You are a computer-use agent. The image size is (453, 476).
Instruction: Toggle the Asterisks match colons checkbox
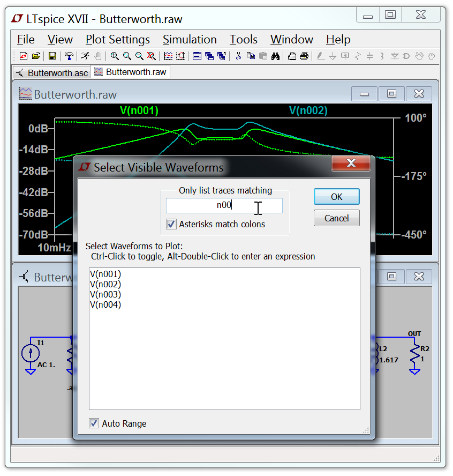[x=171, y=224]
